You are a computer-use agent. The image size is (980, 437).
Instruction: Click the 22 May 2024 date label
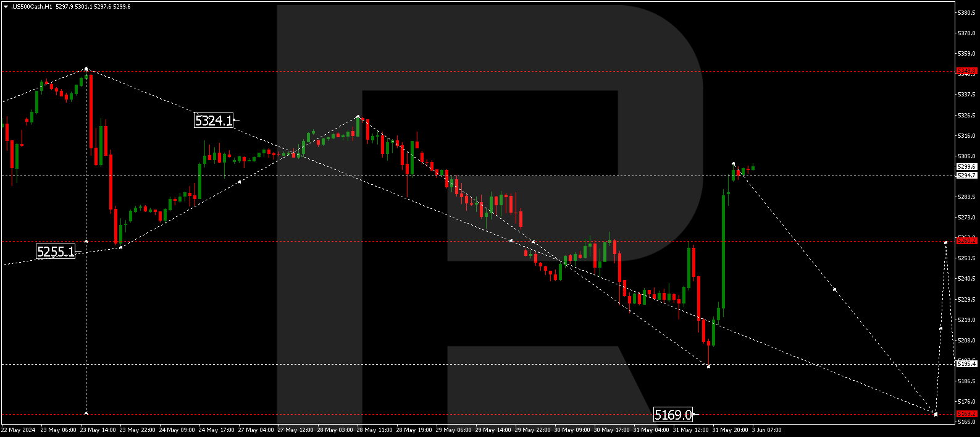[x=19, y=430]
